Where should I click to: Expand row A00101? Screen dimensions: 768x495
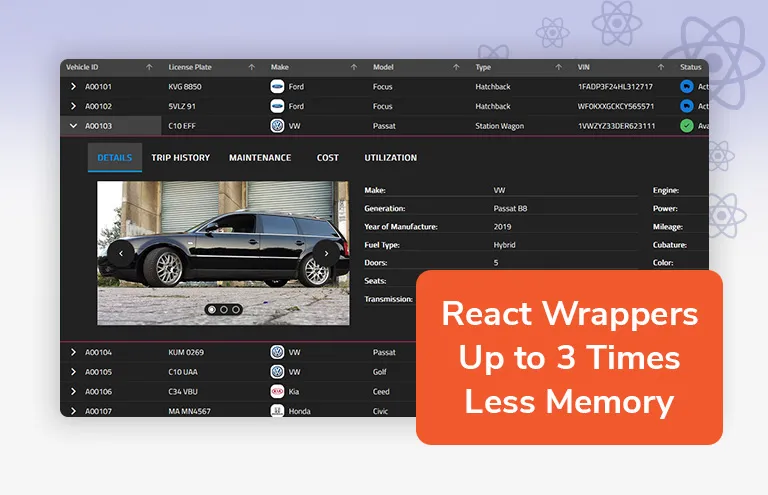coord(73,87)
